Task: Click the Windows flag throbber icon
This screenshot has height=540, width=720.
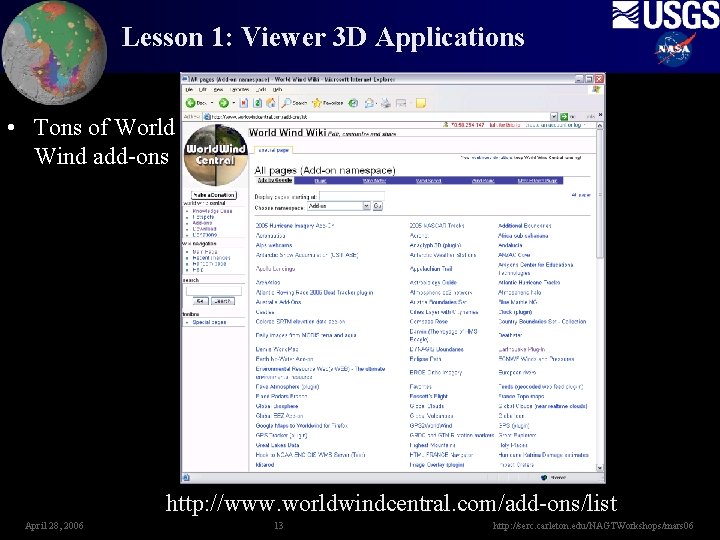Action: (596, 90)
